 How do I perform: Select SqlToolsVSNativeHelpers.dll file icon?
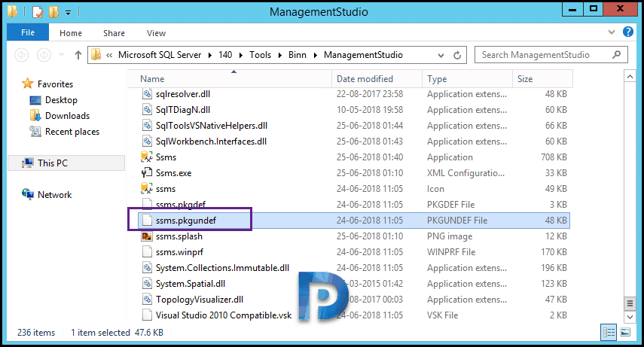147,126
